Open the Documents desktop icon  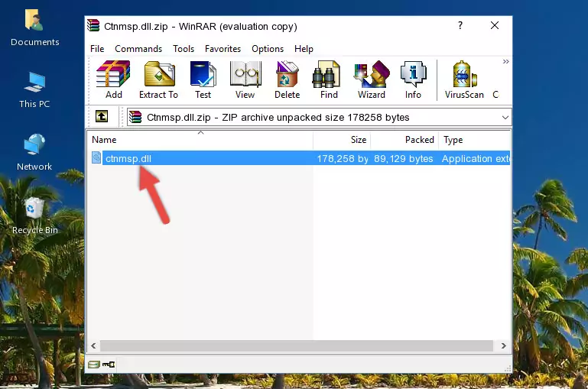tap(34, 28)
